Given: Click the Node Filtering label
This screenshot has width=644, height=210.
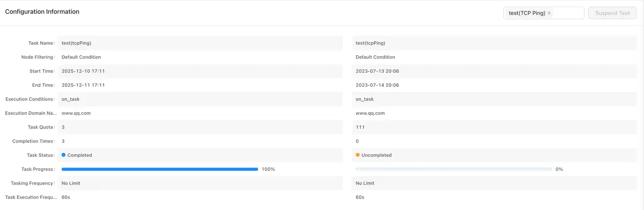Looking at the screenshot, I should click(x=38, y=57).
